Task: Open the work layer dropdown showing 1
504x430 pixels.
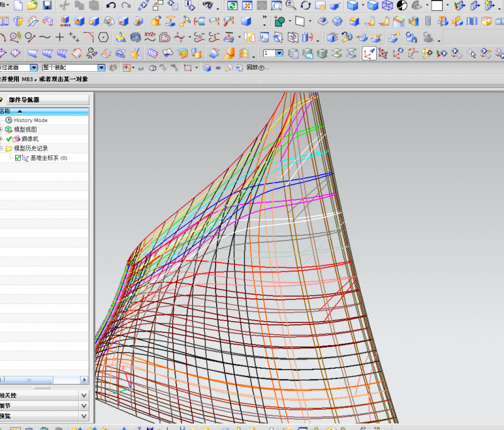Action: pyautogui.click(x=280, y=53)
